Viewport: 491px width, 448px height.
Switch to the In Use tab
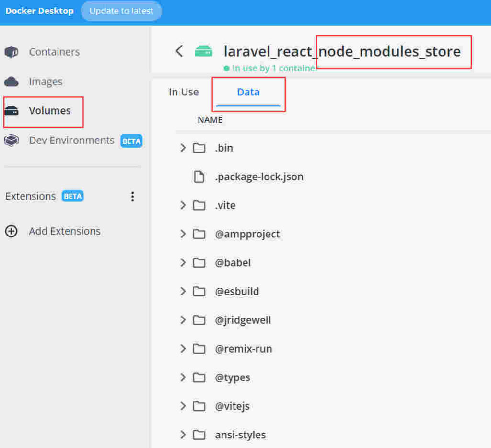click(x=184, y=92)
